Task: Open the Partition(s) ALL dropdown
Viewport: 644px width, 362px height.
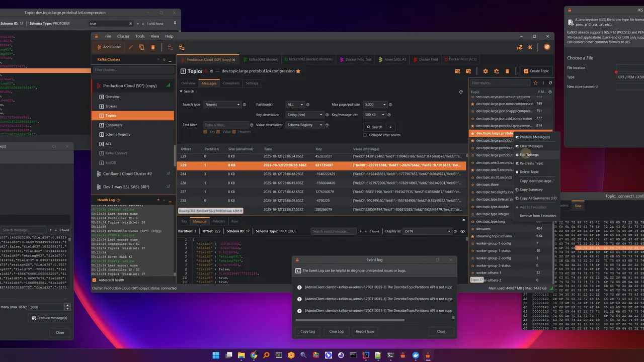Action: click(x=295, y=105)
